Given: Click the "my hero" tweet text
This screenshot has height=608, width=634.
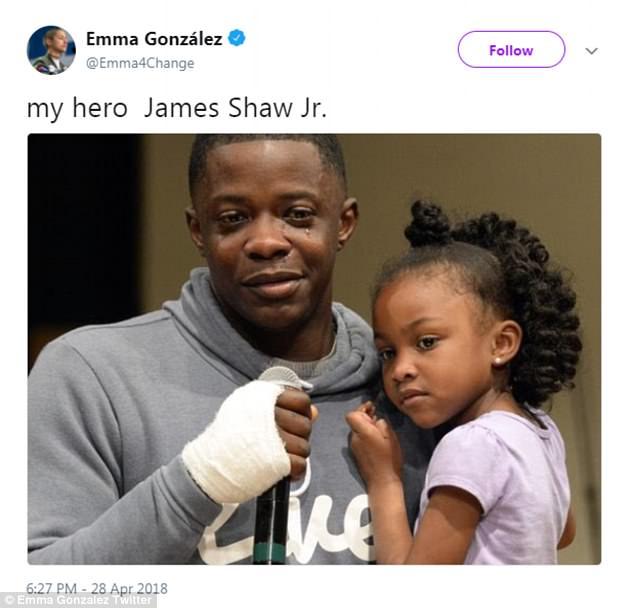Looking at the screenshot, I should click(x=77, y=109).
